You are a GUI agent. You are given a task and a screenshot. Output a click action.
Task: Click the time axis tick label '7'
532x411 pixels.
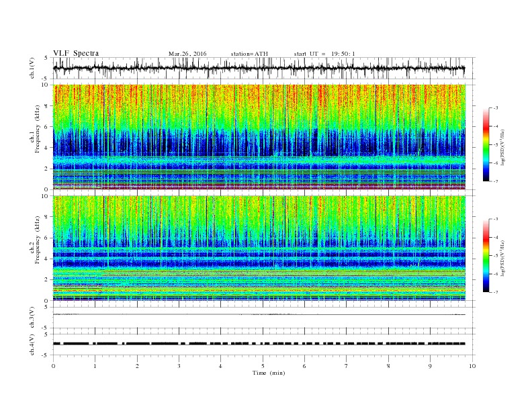pos(347,366)
